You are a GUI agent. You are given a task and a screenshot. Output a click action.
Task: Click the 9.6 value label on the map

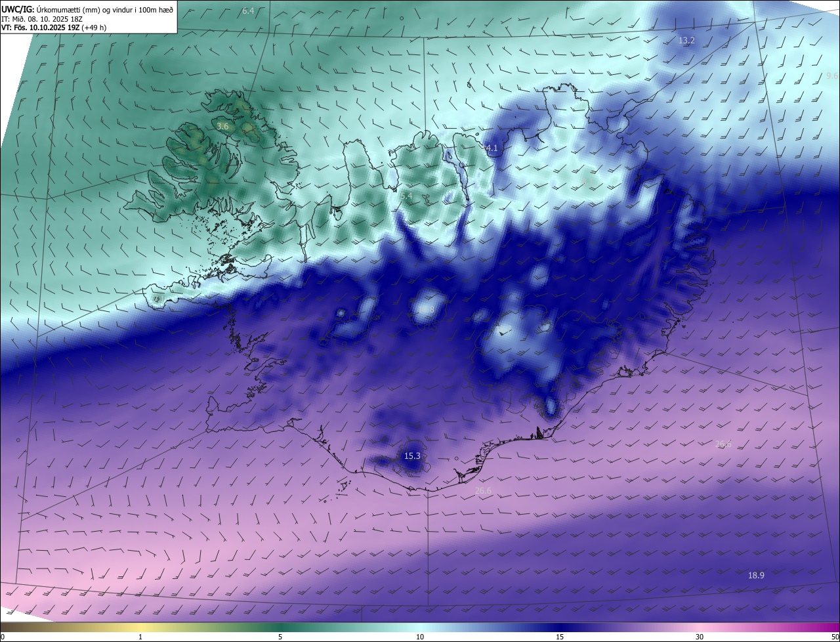point(833,76)
